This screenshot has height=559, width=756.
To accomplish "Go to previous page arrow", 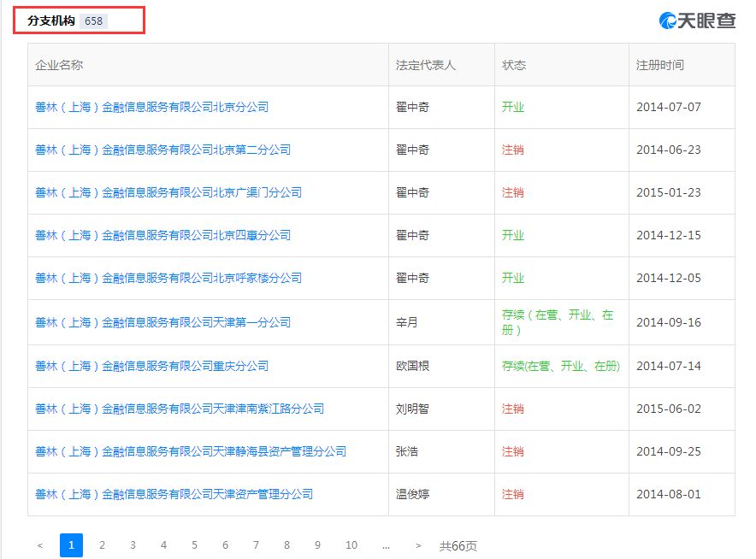I will click(x=40, y=545).
